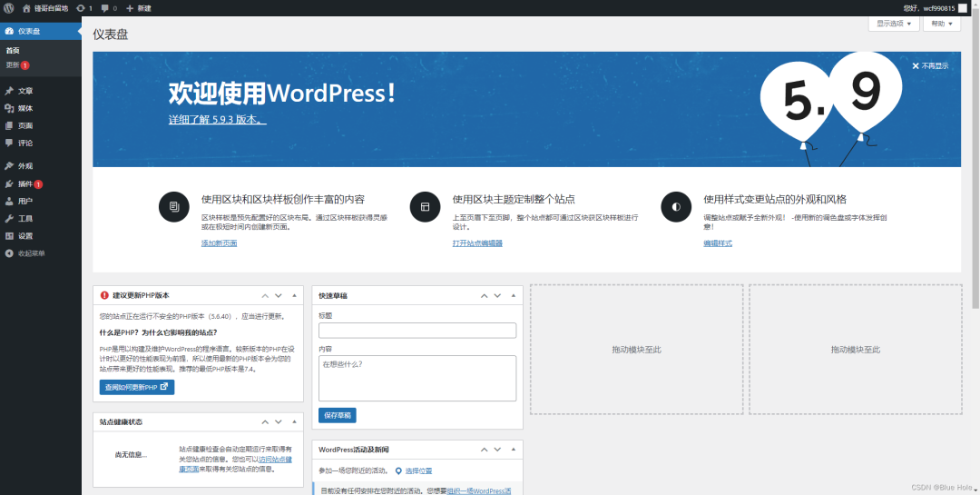Toggle the 站点健康状态 panel collapse arrow

tap(293, 422)
